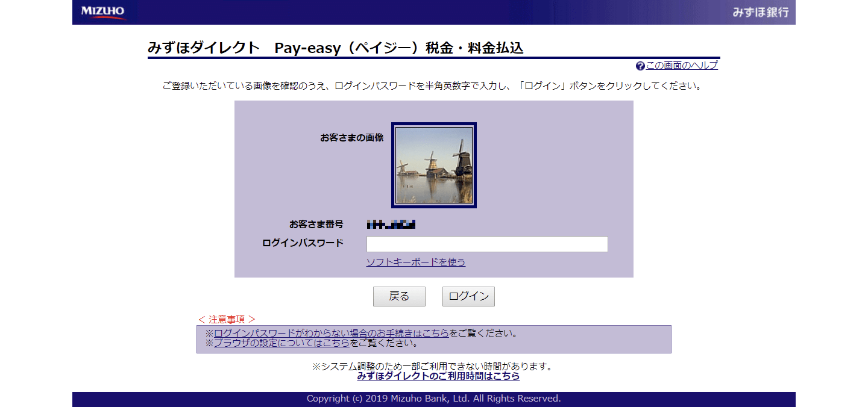Click the ログインパスワード label
This screenshot has width=868, height=407.
[303, 243]
